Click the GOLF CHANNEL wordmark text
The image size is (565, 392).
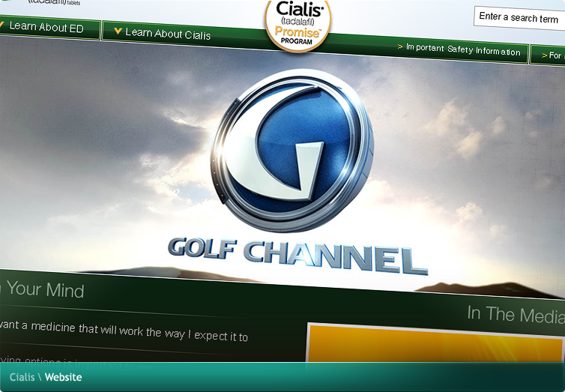coord(297,256)
